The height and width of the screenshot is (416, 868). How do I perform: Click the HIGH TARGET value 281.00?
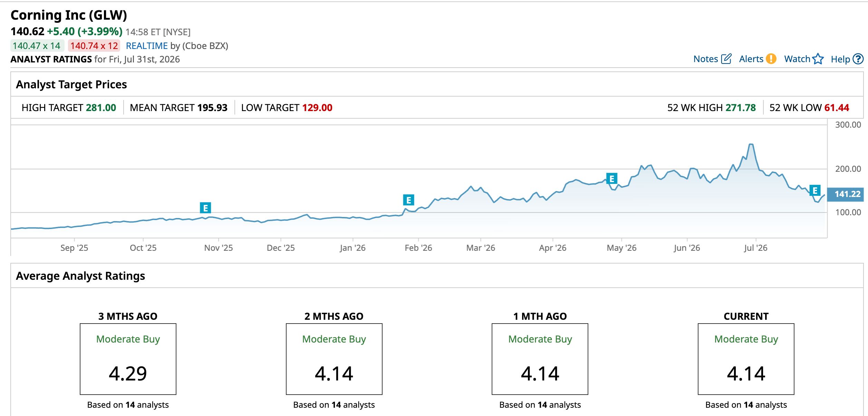(x=101, y=108)
